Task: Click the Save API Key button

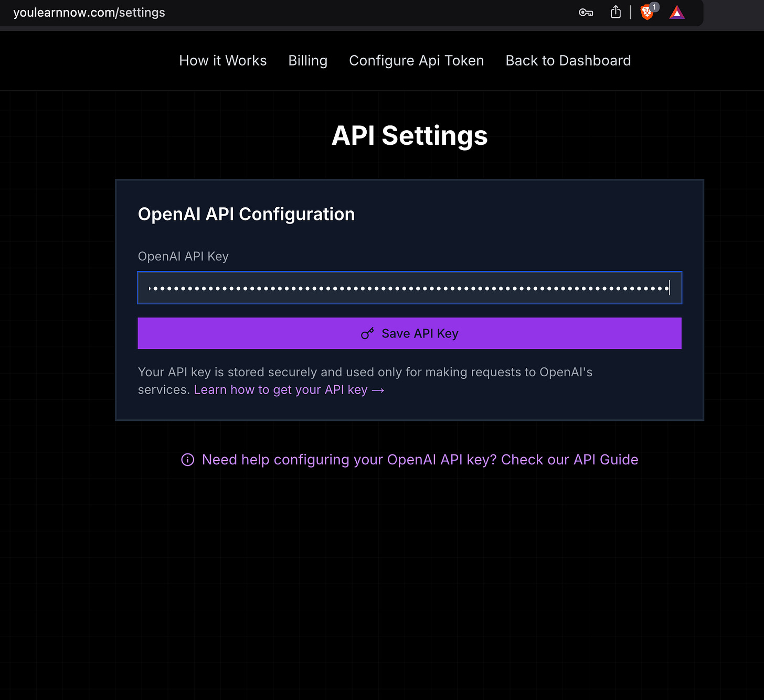Action: [409, 333]
